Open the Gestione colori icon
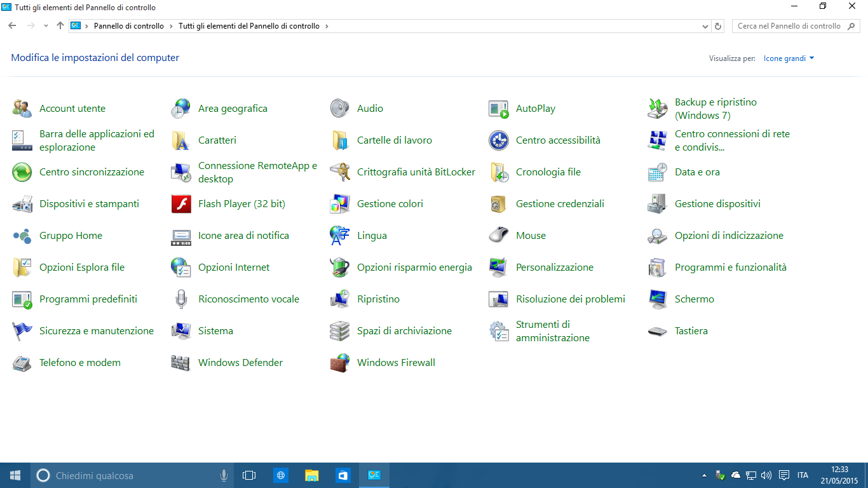Viewport: 868px width, 488px height. point(340,204)
